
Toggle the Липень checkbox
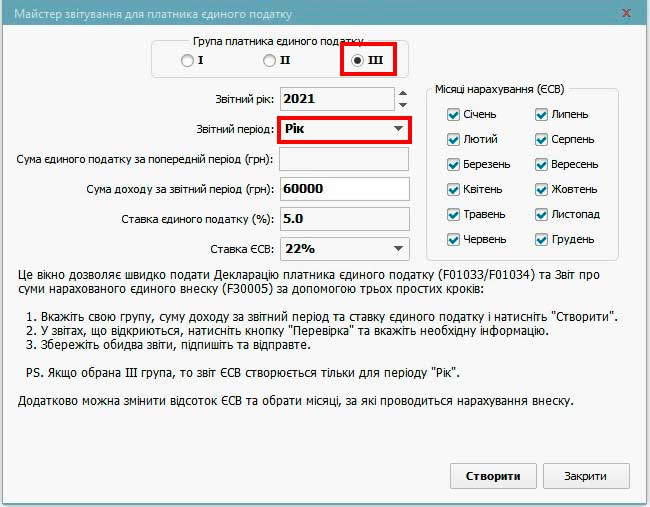coord(541,115)
